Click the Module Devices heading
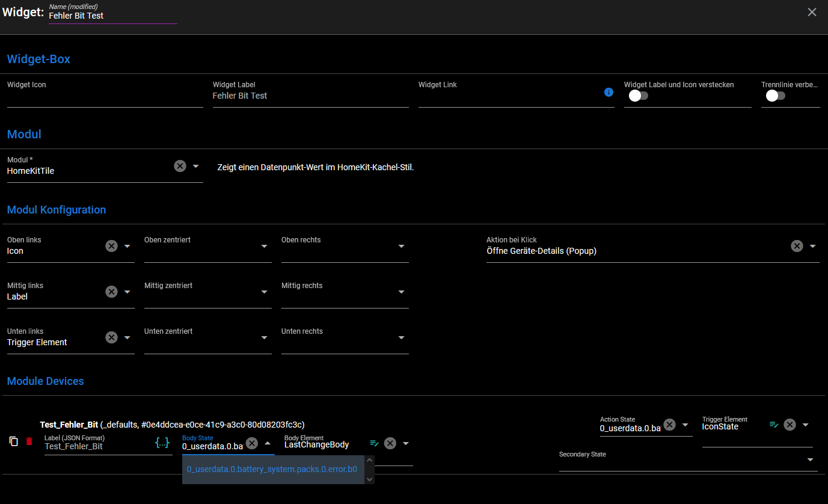The height and width of the screenshot is (504, 828). click(x=45, y=381)
